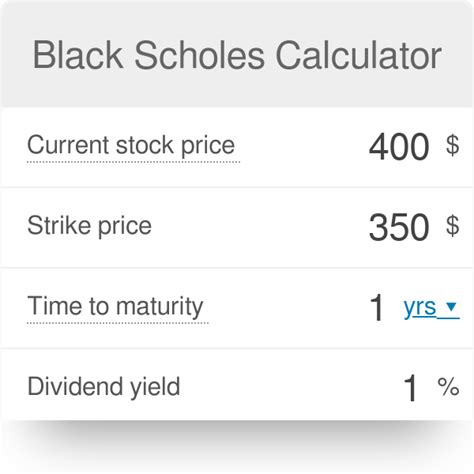474x474 pixels.
Task: Click empty space in Time to maturity row
Action: 288,307
